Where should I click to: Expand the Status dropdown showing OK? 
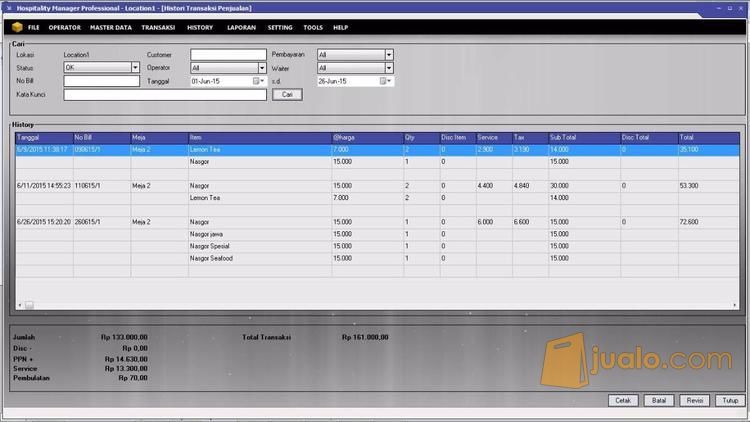(135, 67)
